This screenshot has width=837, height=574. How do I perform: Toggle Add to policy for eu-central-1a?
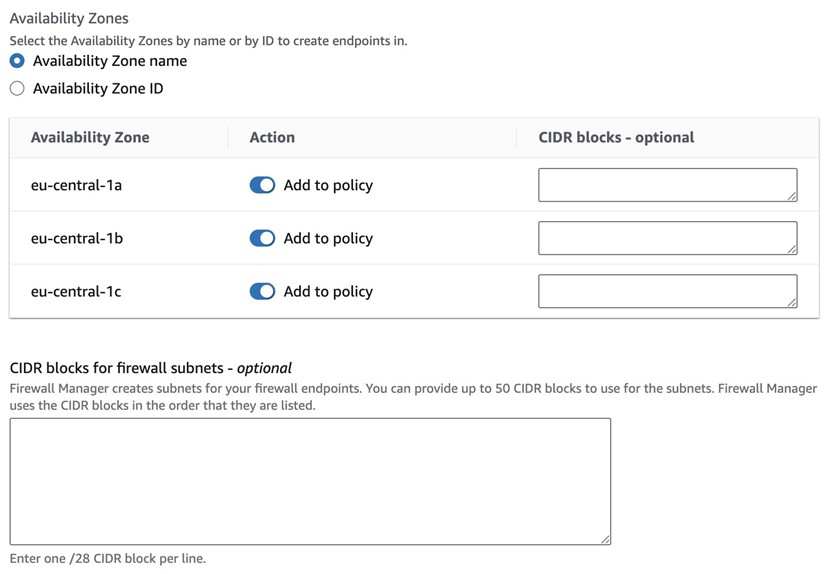coord(262,185)
